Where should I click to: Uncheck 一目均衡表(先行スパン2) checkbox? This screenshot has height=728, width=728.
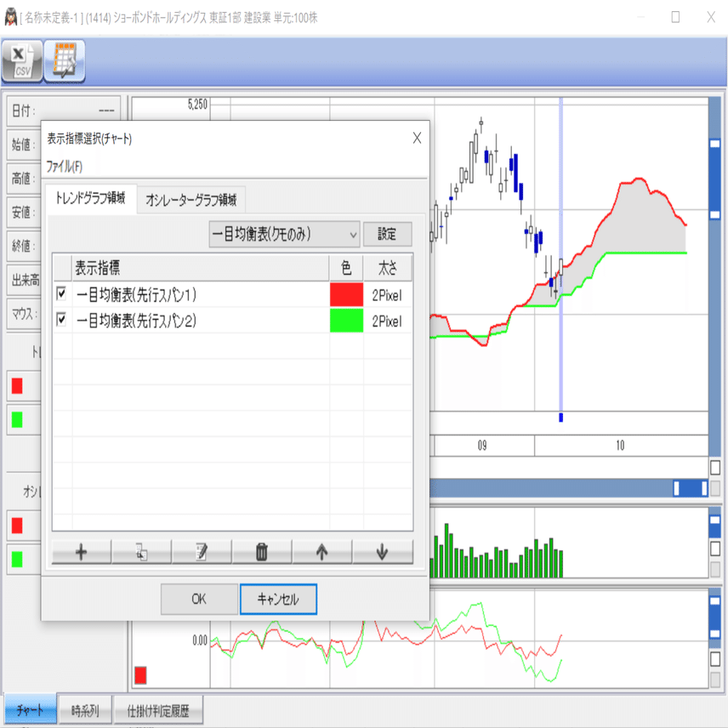[x=61, y=320]
